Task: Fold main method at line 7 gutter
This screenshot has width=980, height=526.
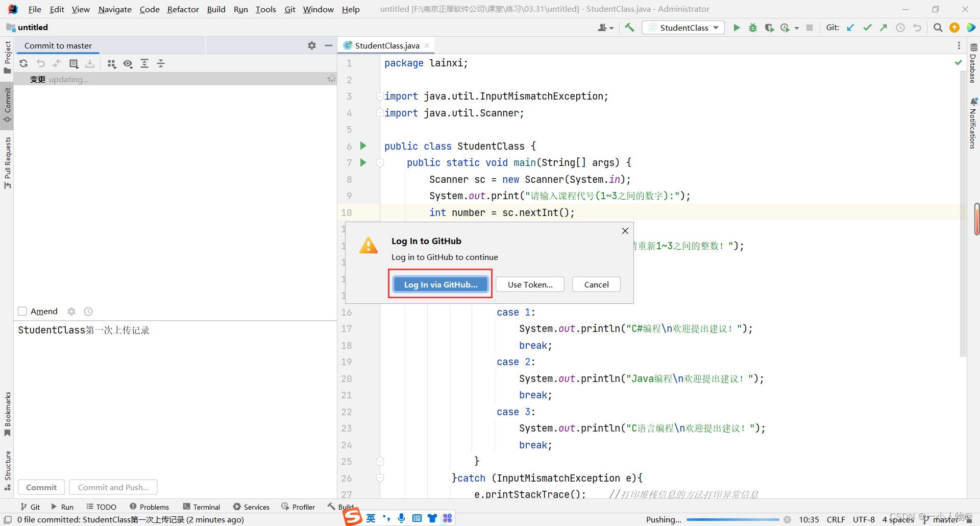Action: (x=380, y=162)
